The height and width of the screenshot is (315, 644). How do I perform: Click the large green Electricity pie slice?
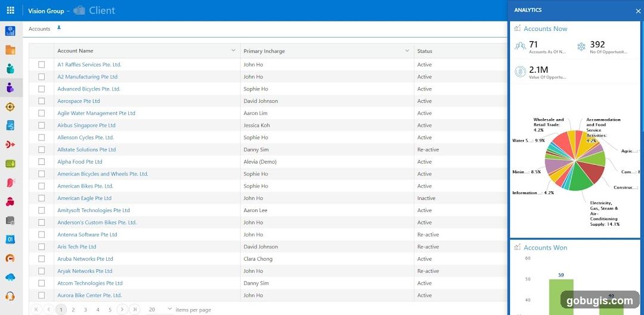[580, 179]
